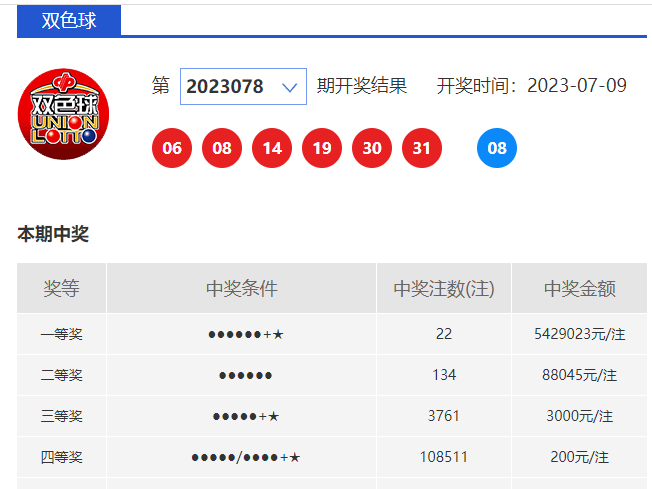Click the 三等奖 row label
652x489 pixels.
tap(62, 416)
